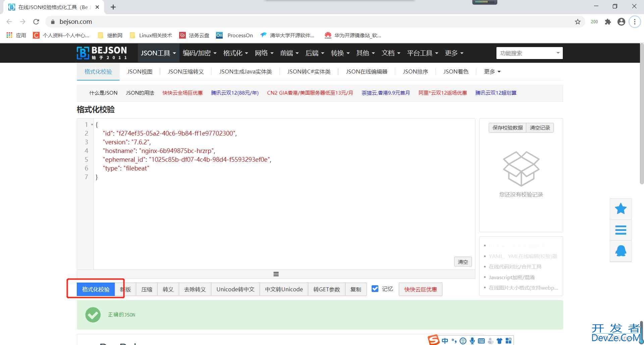
Task: Open the browser extensions puzzle icon
Action: (x=608, y=22)
